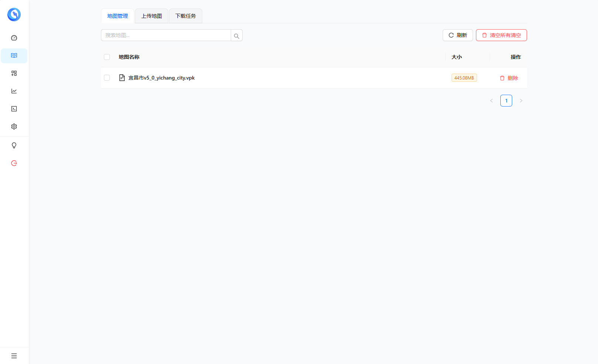598x364 pixels.
Task: Click into the 搜索地图 search field
Action: [x=166, y=35]
